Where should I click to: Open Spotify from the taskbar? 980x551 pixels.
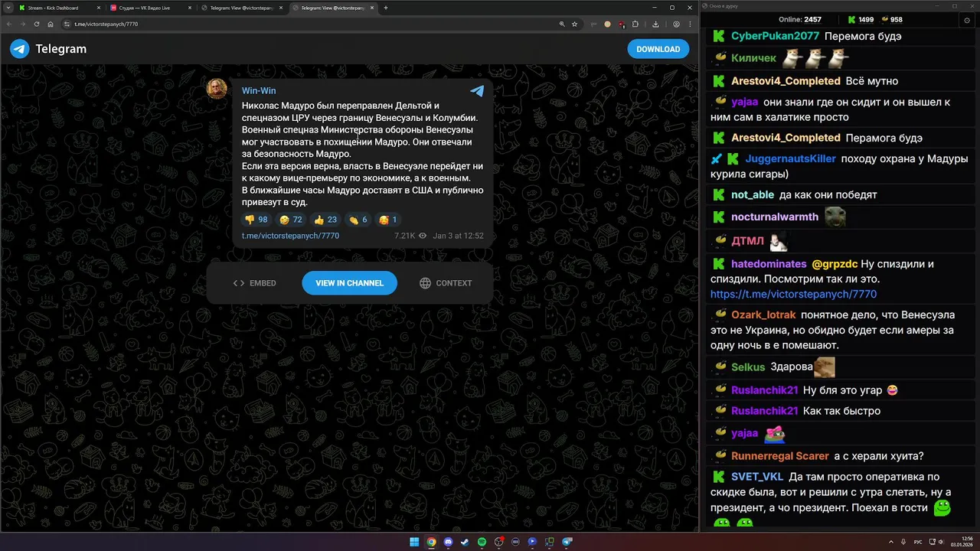pos(482,542)
